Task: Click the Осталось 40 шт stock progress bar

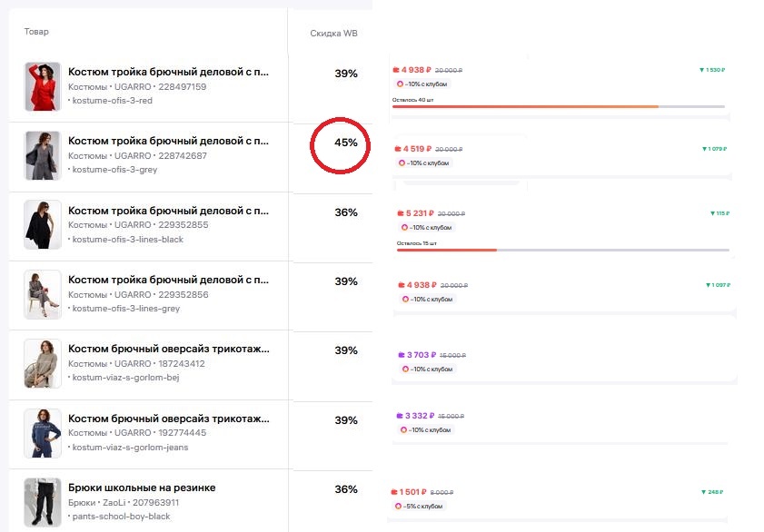Action: coord(558,106)
